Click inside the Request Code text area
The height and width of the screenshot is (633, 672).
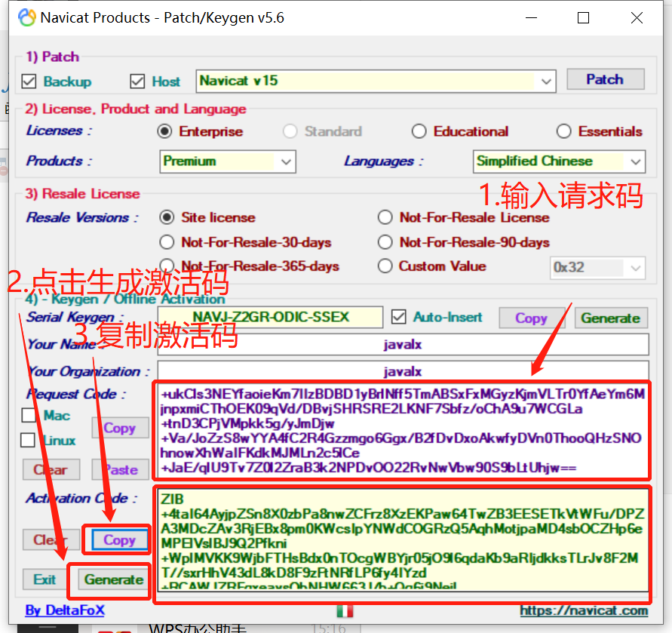coord(401,430)
